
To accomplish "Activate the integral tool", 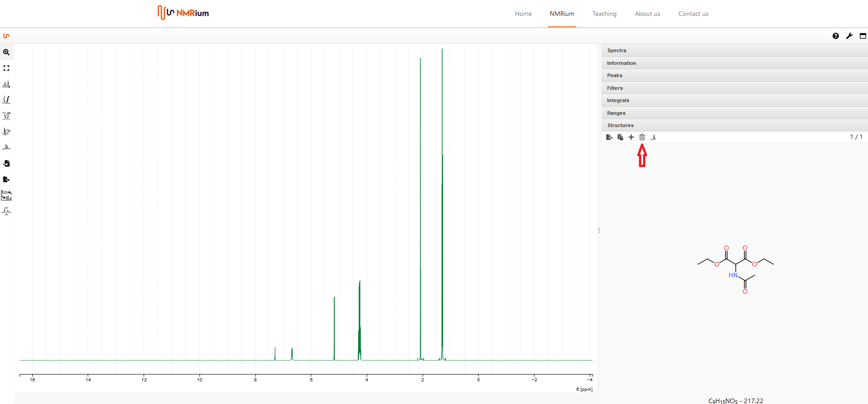I will [6, 100].
